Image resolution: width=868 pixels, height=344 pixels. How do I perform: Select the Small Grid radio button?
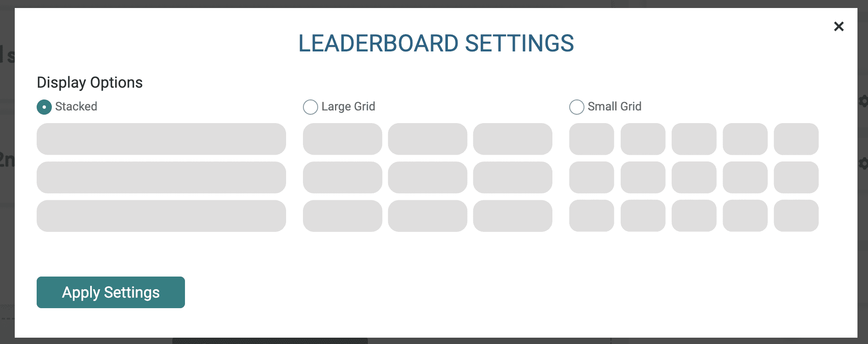tap(576, 107)
